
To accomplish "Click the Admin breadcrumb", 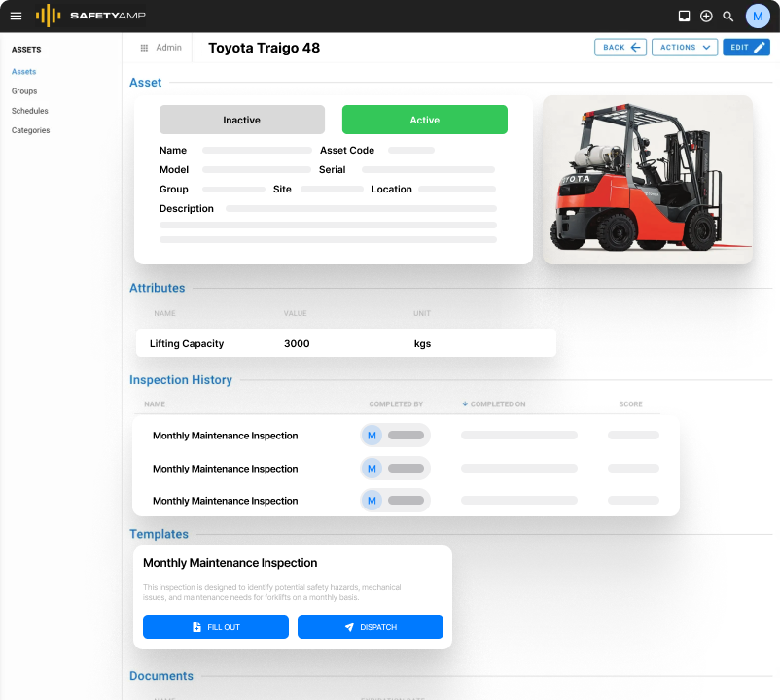I will click(x=168, y=48).
